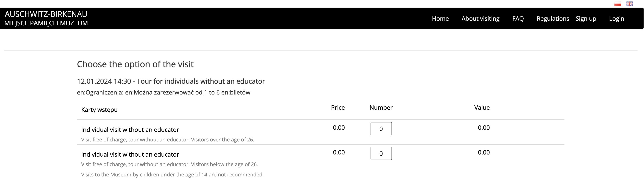Focus ticket number field for visitors over 26

coord(381,129)
